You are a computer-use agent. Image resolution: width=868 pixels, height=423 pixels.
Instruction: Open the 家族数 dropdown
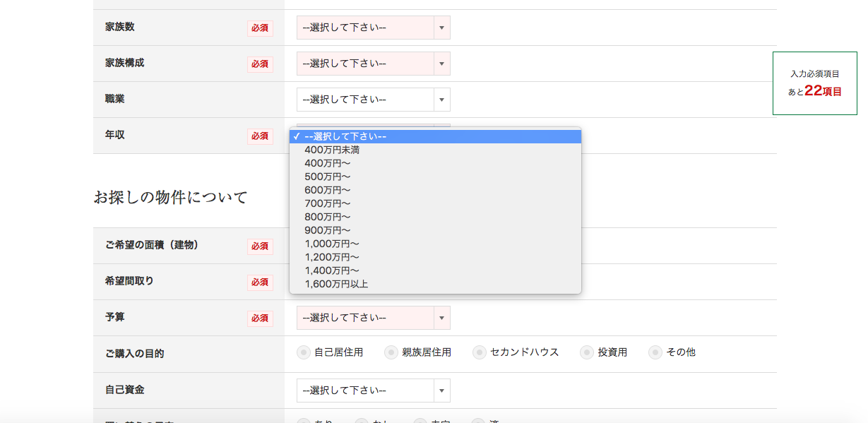(x=373, y=28)
